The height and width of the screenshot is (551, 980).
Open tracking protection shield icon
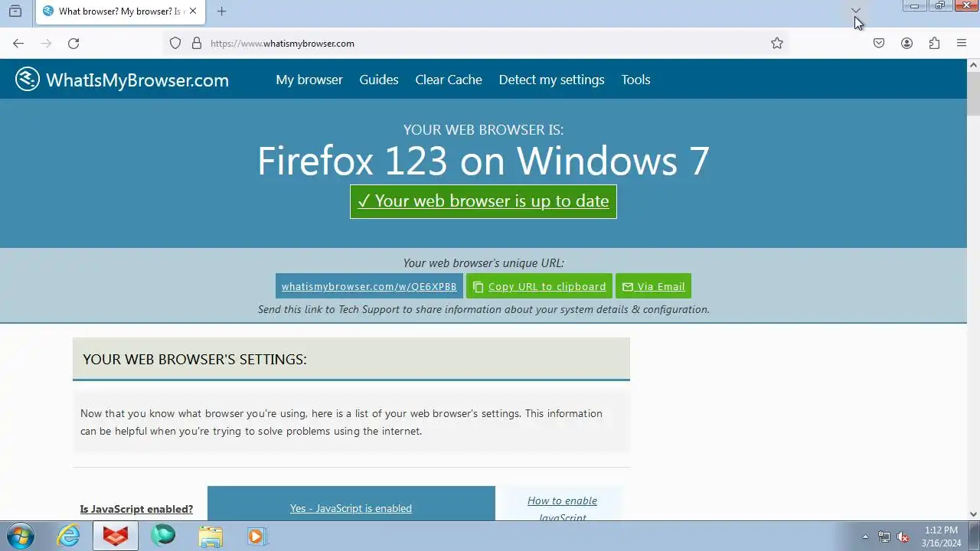click(175, 44)
